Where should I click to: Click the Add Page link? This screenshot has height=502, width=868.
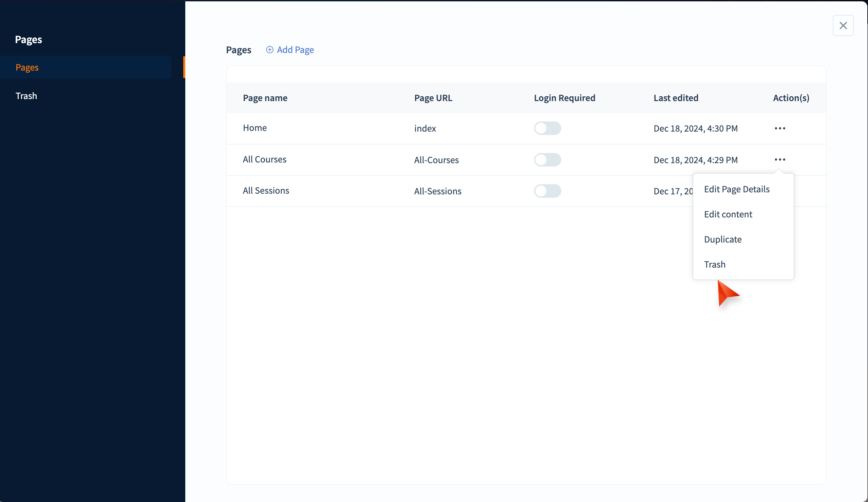(x=295, y=50)
